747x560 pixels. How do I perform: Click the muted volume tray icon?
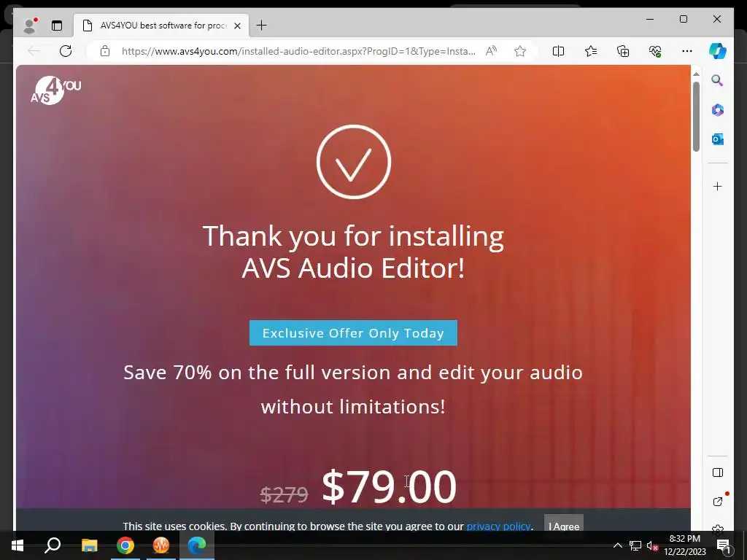tap(652, 545)
